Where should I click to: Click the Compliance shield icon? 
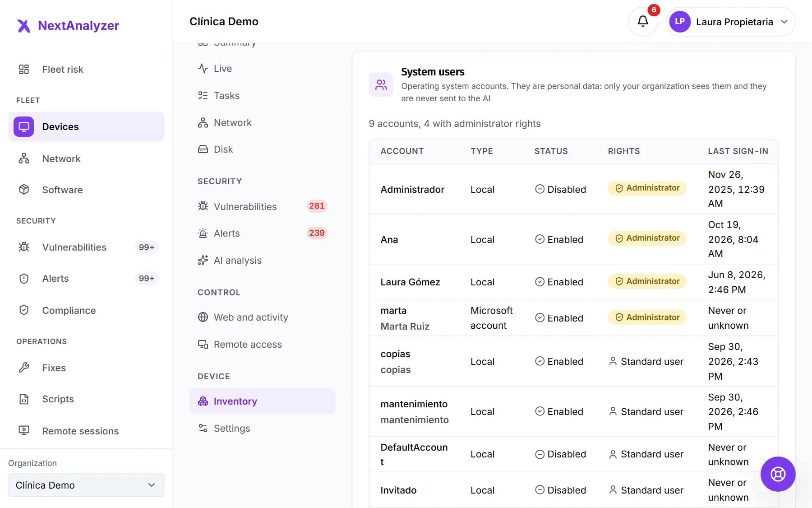24,310
